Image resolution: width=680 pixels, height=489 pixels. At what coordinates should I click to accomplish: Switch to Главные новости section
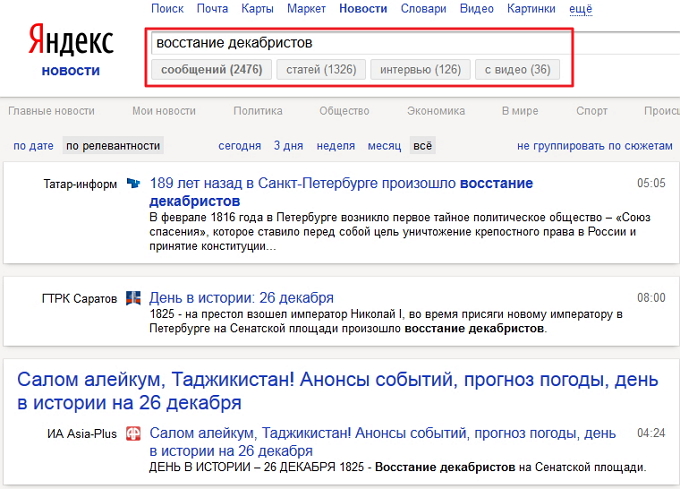click(x=51, y=111)
